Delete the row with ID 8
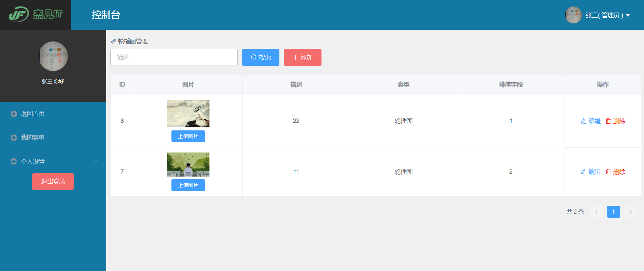The image size is (644, 271). point(615,121)
